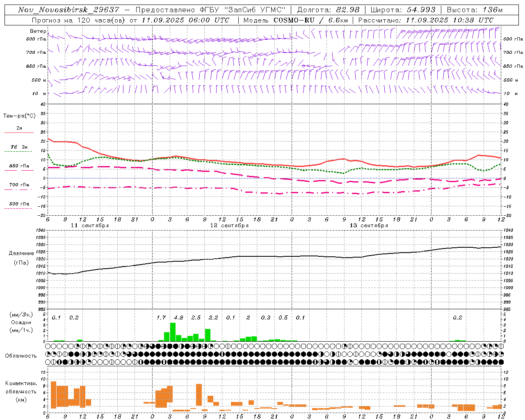
Task: Click the 'Давление' pressure panel label
Action: pyautogui.click(x=21, y=253)
